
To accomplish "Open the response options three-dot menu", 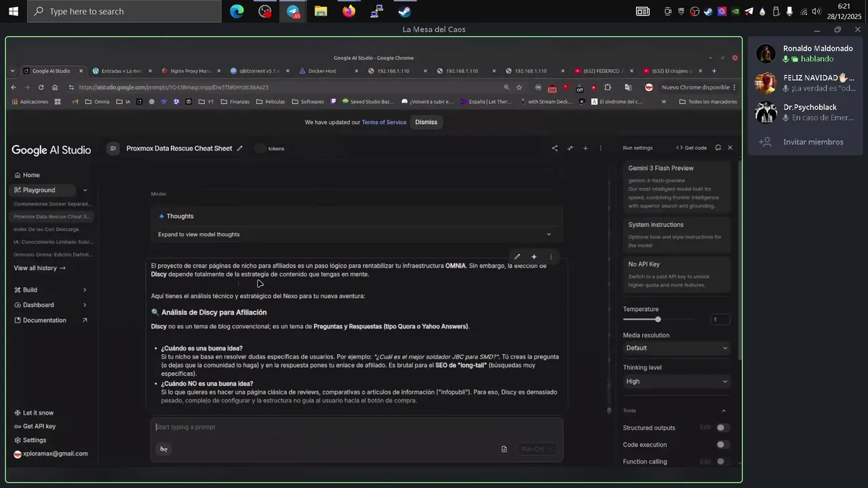I will tap(551, 257).
